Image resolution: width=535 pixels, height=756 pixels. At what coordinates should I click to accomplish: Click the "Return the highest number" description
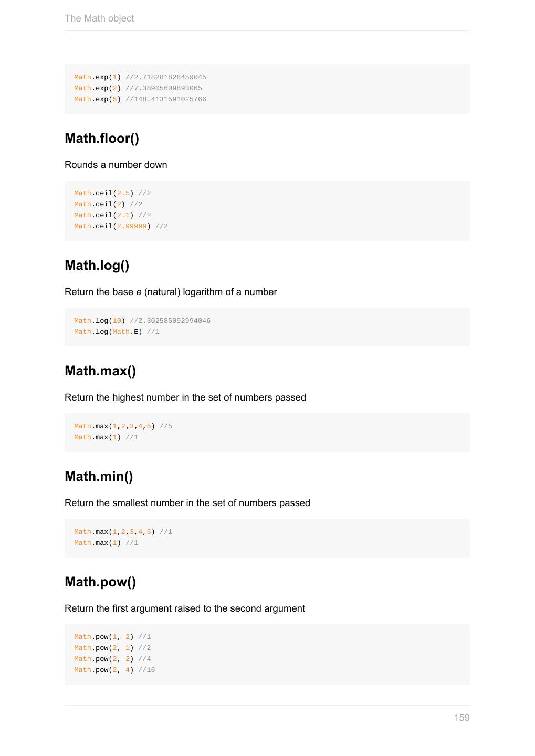point(185,397)
